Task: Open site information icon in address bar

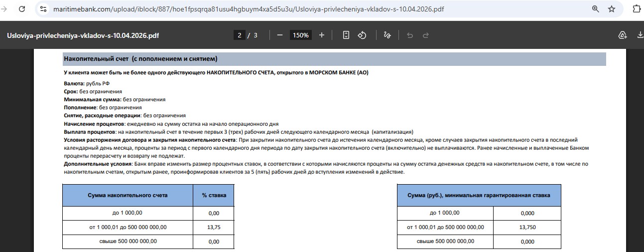Action: (43, 9)
